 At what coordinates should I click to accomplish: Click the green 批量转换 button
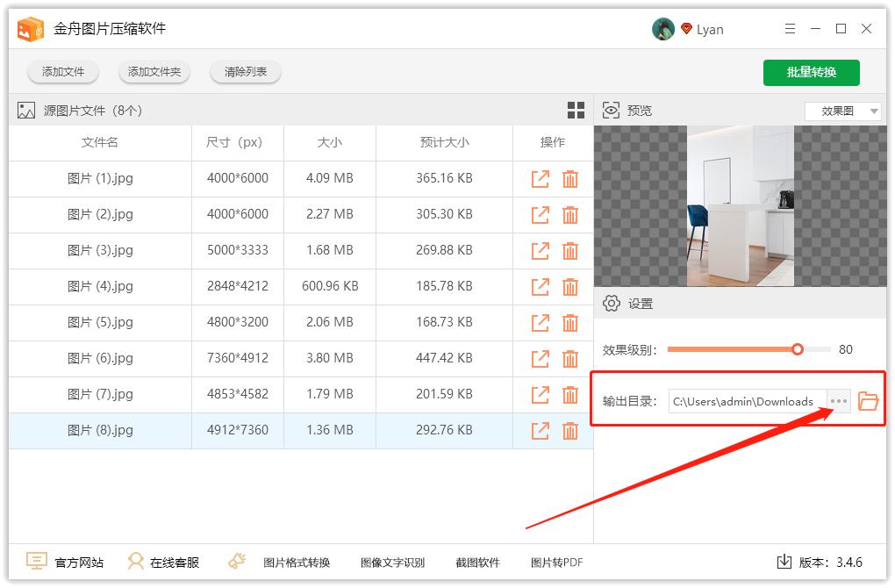tap(811, 72)
